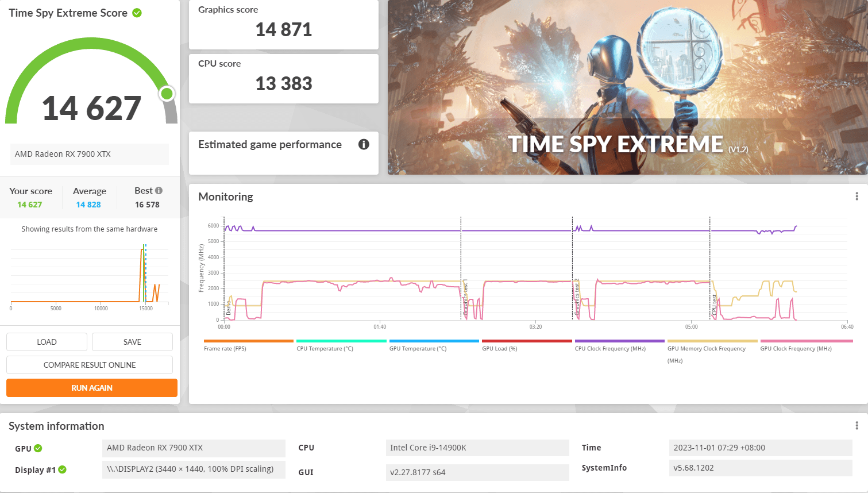The height and width of the screenshot is (493, 868).
Task: Toggle the GPU Temperature (°C) legend series
Action: pyautogui.click(x=434, y=345)
